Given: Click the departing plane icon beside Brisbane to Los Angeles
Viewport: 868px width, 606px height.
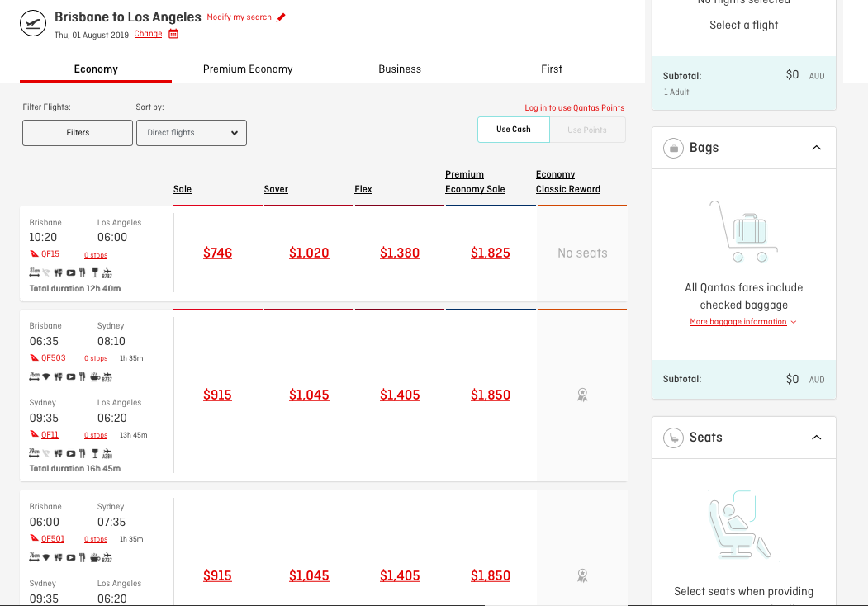Looking at the screenshot, I should [x=33, y=23].
